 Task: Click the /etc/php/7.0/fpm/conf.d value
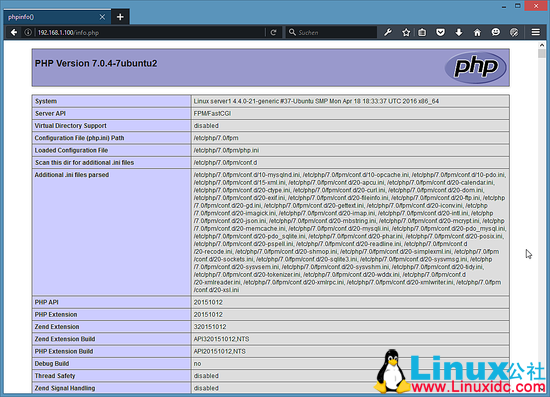[225, 163]
